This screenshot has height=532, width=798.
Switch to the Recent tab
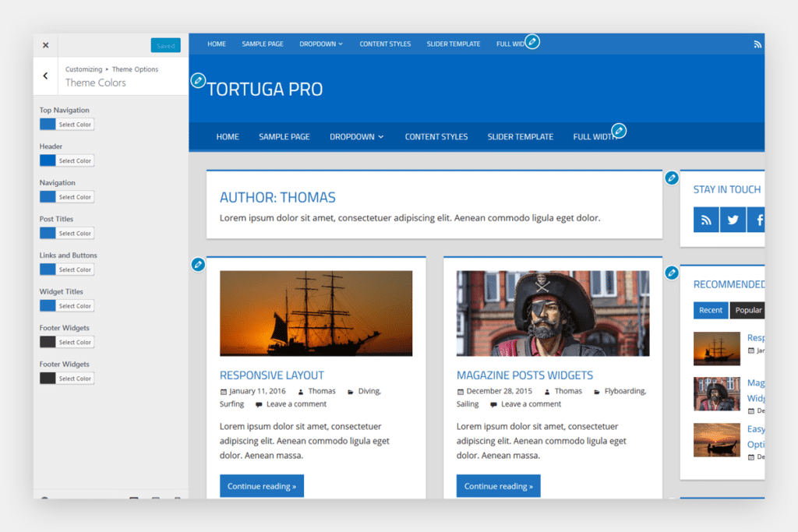711,310
